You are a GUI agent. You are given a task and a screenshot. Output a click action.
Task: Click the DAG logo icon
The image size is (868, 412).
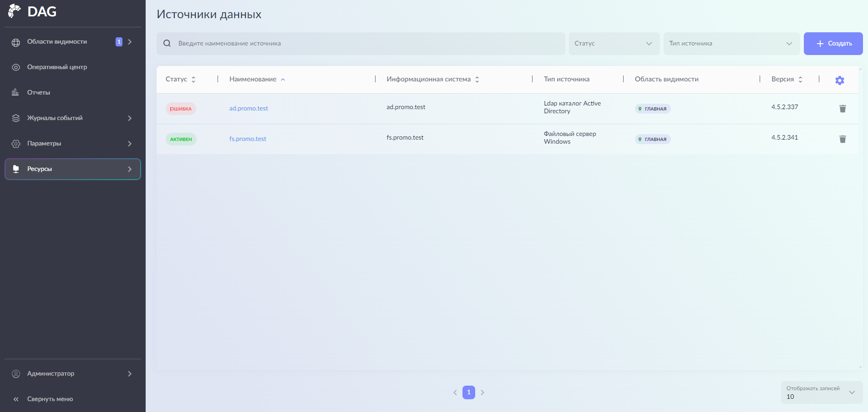pos(15,11)
